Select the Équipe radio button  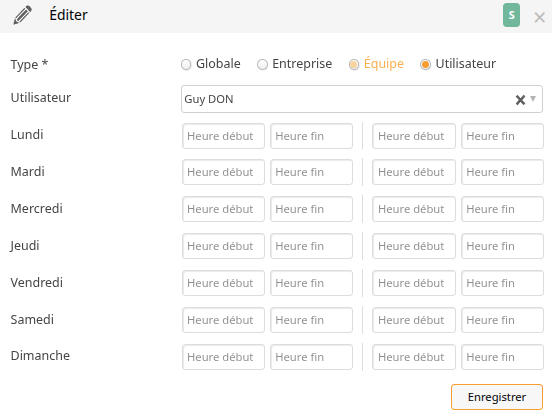pyautogui.click(x=354, y=64)
